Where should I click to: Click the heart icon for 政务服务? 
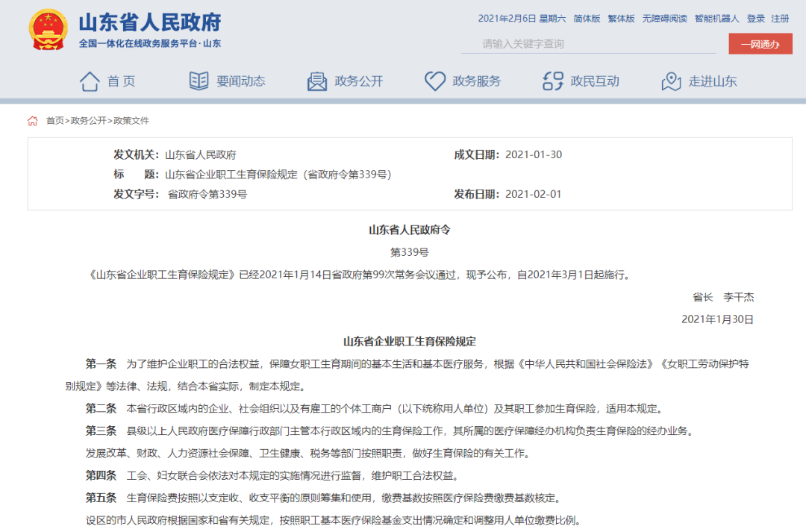tap(435, 81)
